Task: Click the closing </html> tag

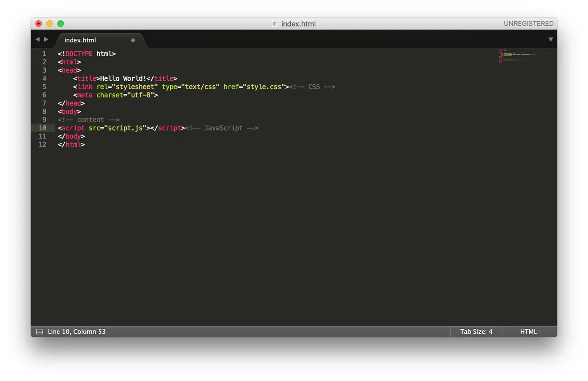Action: (71, 144)
